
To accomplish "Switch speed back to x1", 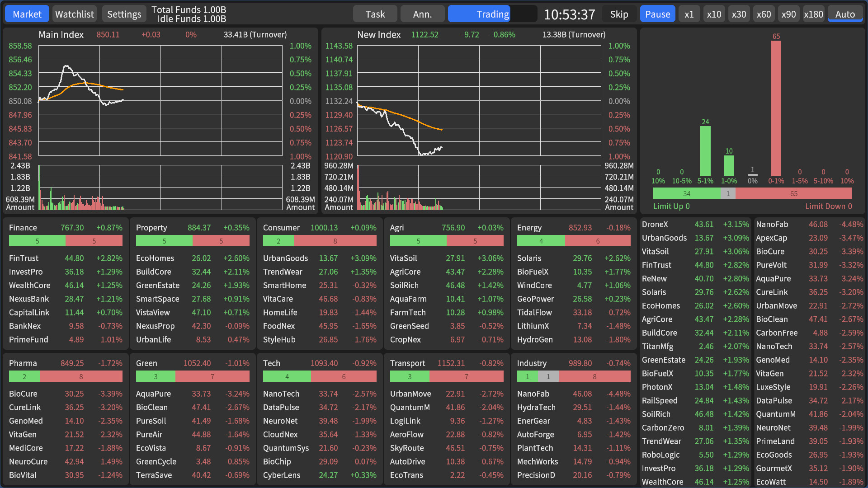I will (x=689, y=14).
